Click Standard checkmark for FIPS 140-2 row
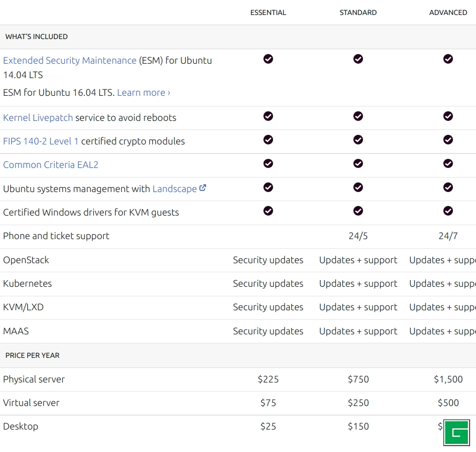This screenshot has height=452, width=476. coord(358,140)
